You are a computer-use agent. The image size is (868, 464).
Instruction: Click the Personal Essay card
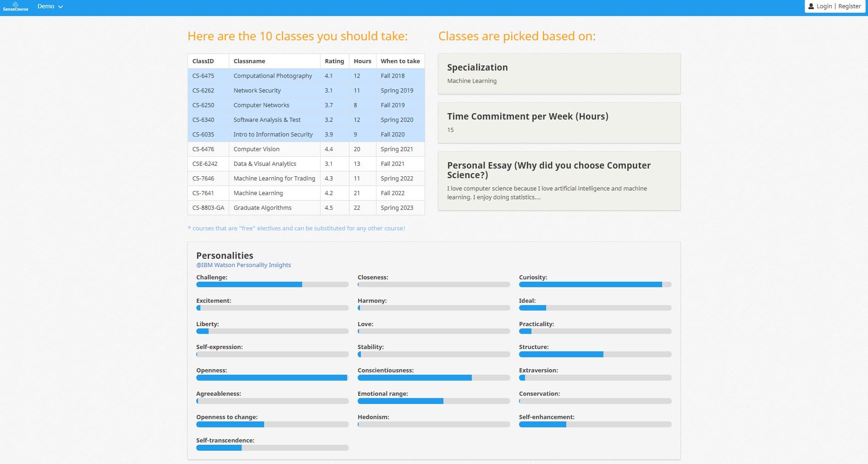point(558,181)
